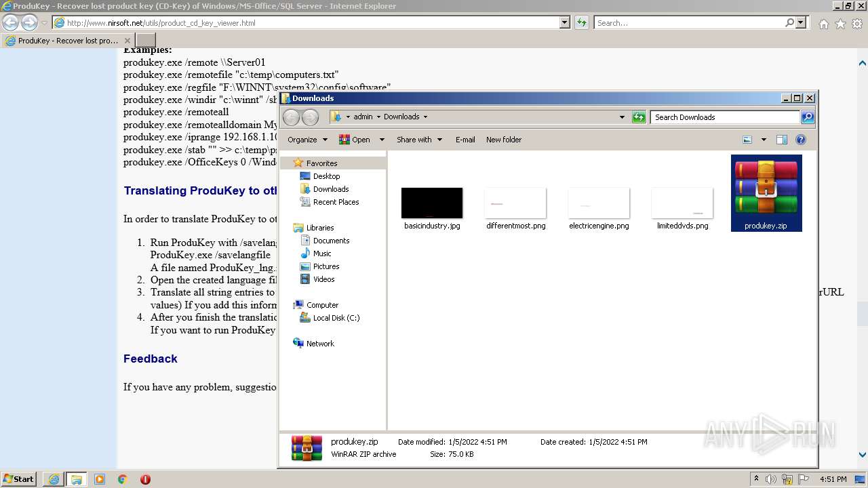Click the IE page scrollbar down arrow
The width and height of the screenshot is (868, 488).
click(x=863, y=455)
